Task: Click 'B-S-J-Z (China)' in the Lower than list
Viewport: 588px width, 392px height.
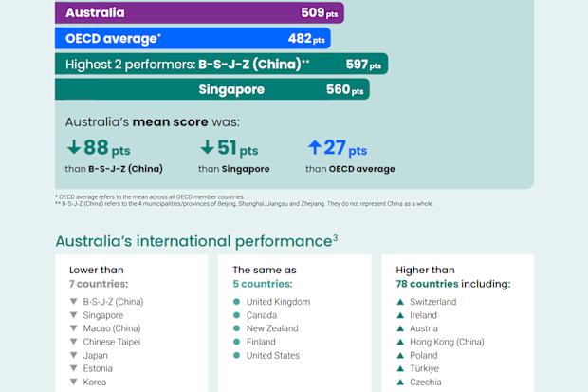Action: tap(113, 302)
